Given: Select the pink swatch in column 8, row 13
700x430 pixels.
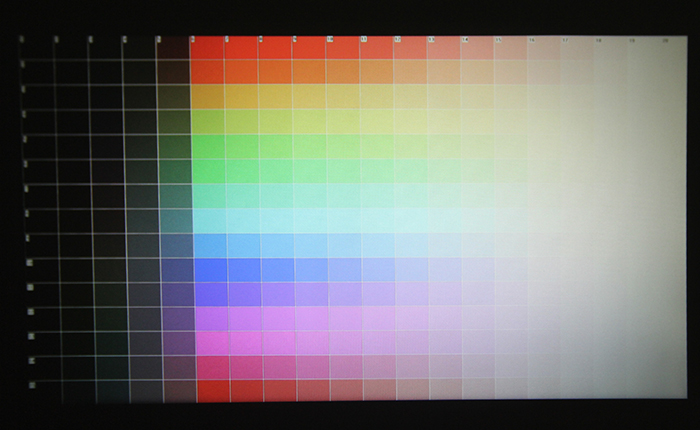Looking at the screenshot, I should (x=279, y=344).
